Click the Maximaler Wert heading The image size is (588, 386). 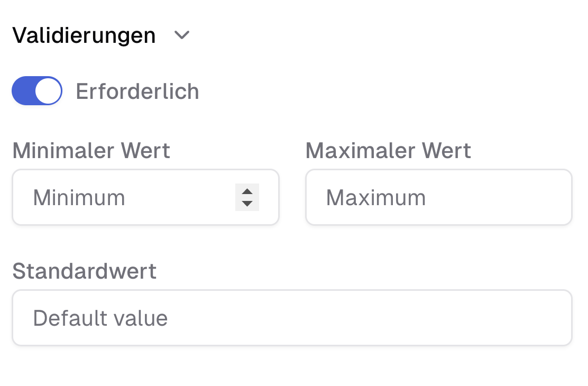[x=388, y=151]
